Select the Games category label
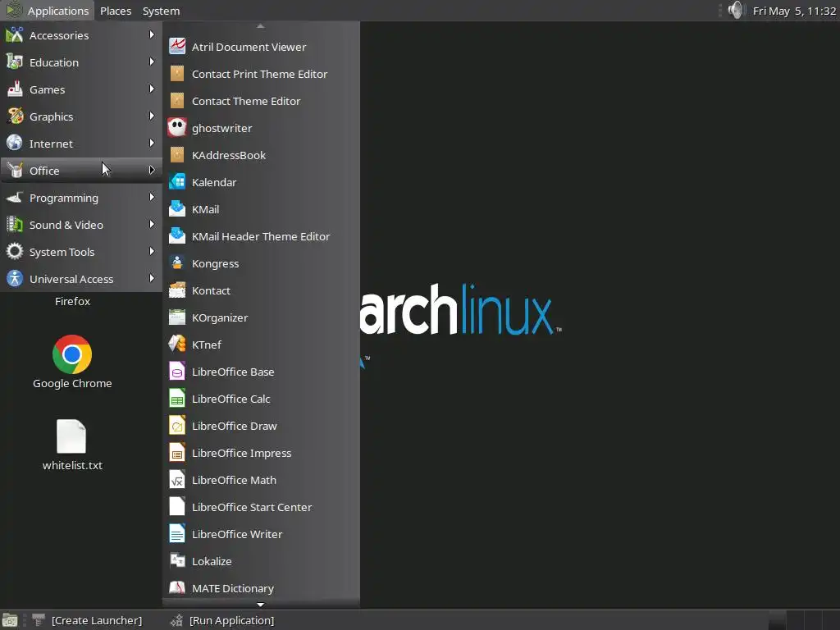This screenshot has height=630, width=840. tap(47, 89)
